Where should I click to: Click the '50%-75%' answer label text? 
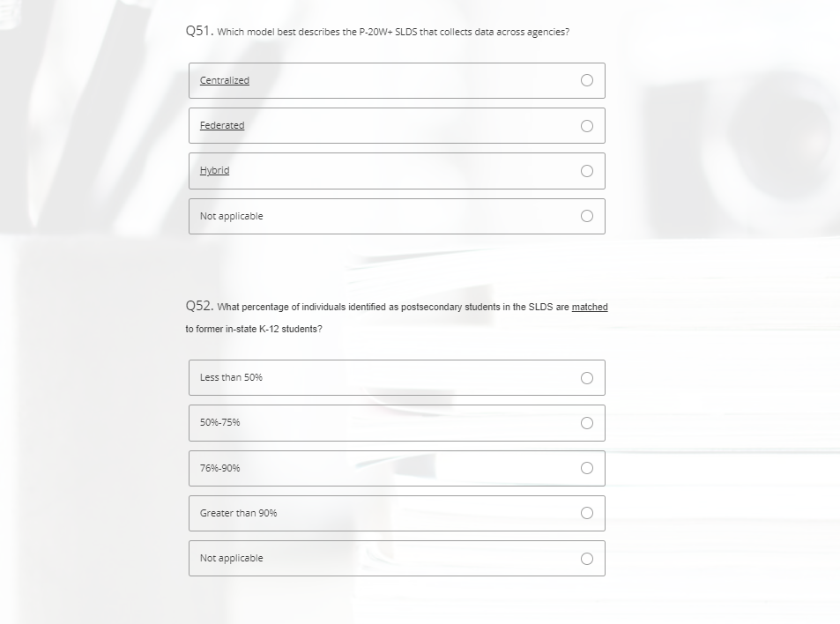(x=219, y=422)
